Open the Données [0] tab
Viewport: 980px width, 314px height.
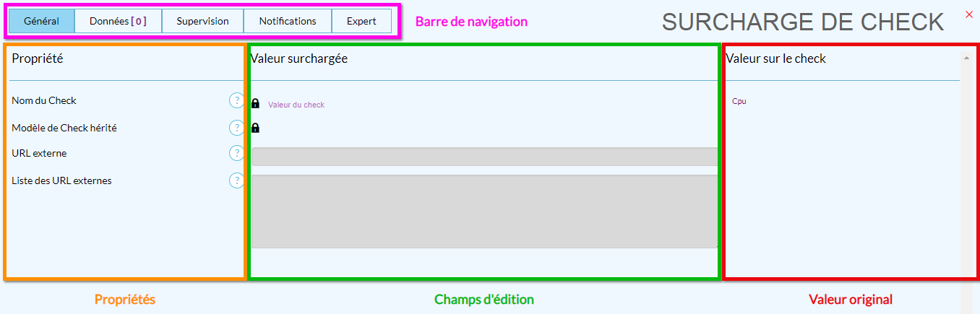pyautogui.click(x=118, y=21)
